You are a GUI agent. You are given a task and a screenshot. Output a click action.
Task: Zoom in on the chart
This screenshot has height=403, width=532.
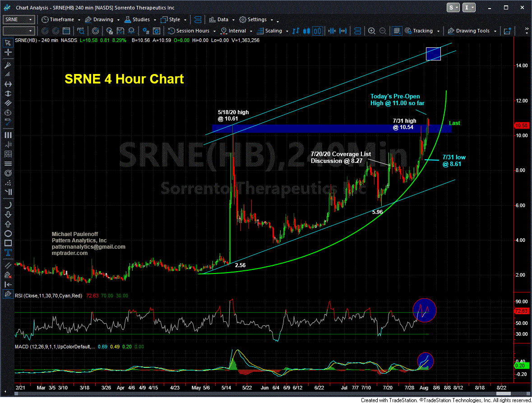point(372,31)
